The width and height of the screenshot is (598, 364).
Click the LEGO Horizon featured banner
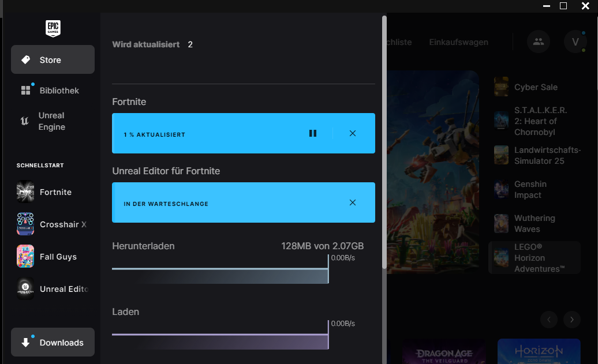coord(433,172)
